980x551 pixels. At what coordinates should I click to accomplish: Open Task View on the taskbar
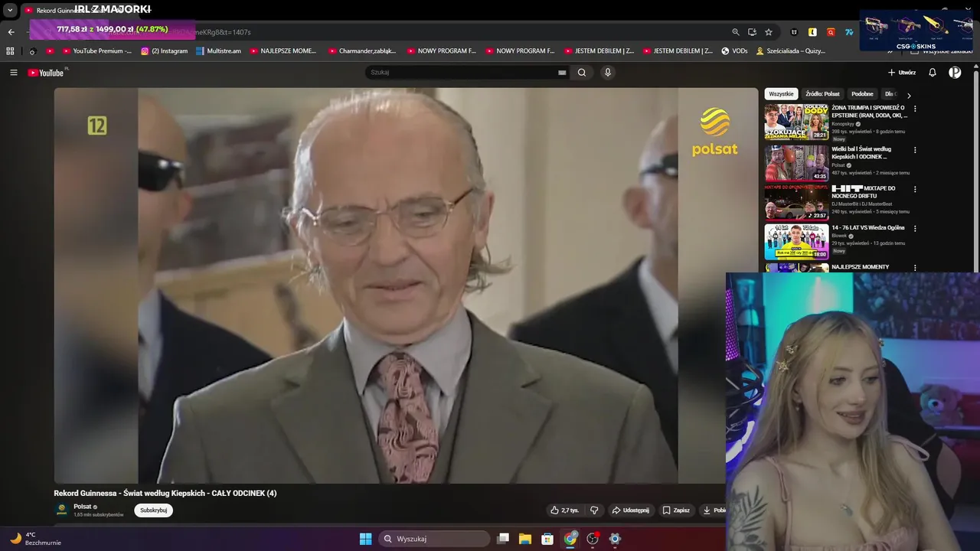pos(503,539)
